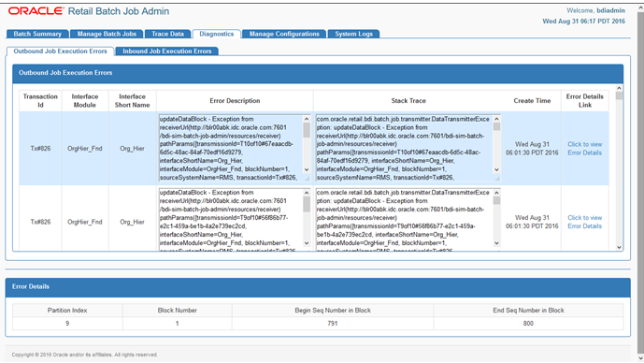Click to view Error Details for second row
This screenshot has height=363, width=644.
click(584, 222)
